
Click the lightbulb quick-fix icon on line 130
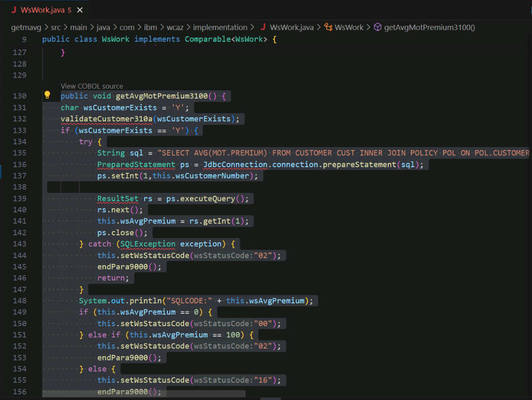point(47,95)
